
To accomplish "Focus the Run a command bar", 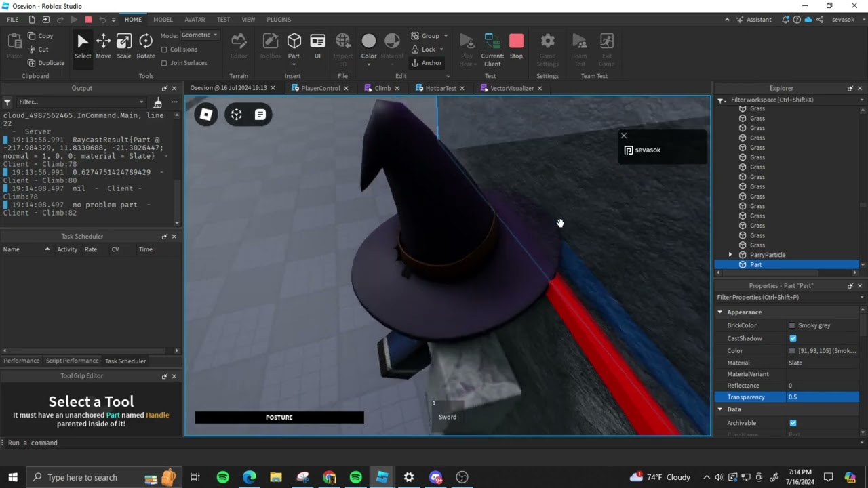I will [x=433, y=443].
